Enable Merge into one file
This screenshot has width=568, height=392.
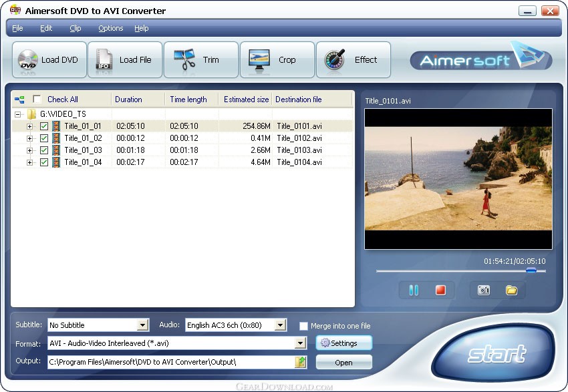tap(303, 326)
